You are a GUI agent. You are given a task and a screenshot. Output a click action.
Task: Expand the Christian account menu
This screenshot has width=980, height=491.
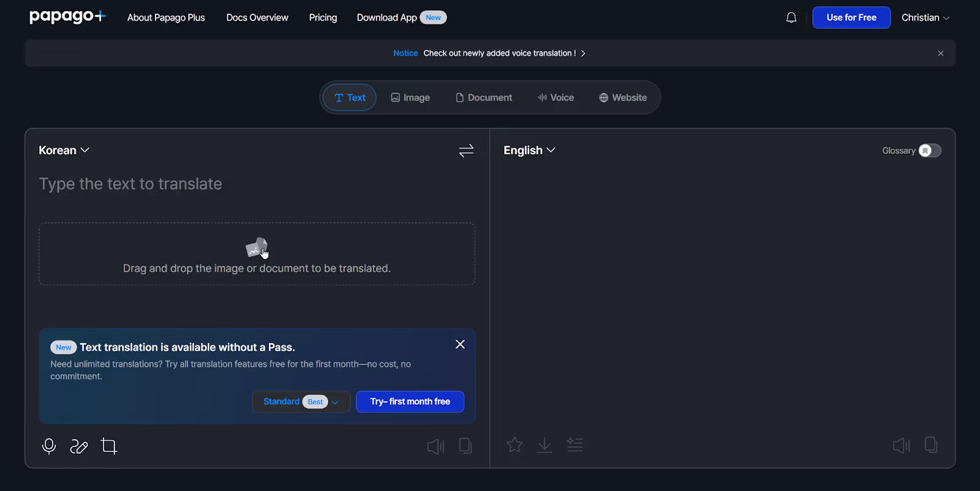[925, 18]
